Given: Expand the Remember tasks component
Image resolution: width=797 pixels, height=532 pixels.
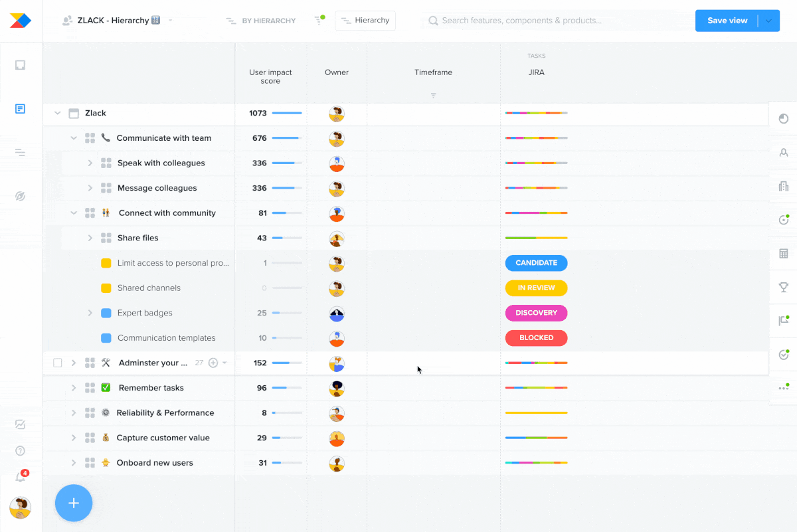Looking at the screenshot, I should click(x=74, y=388).
